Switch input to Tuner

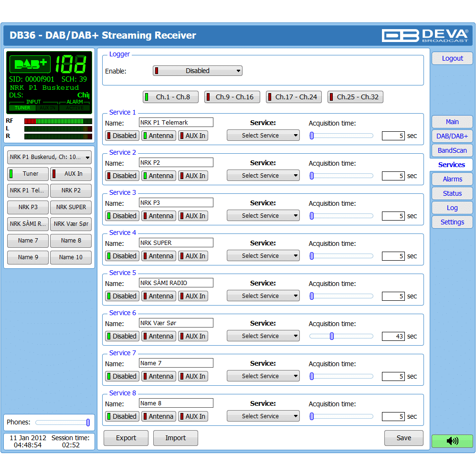[28, 174]
